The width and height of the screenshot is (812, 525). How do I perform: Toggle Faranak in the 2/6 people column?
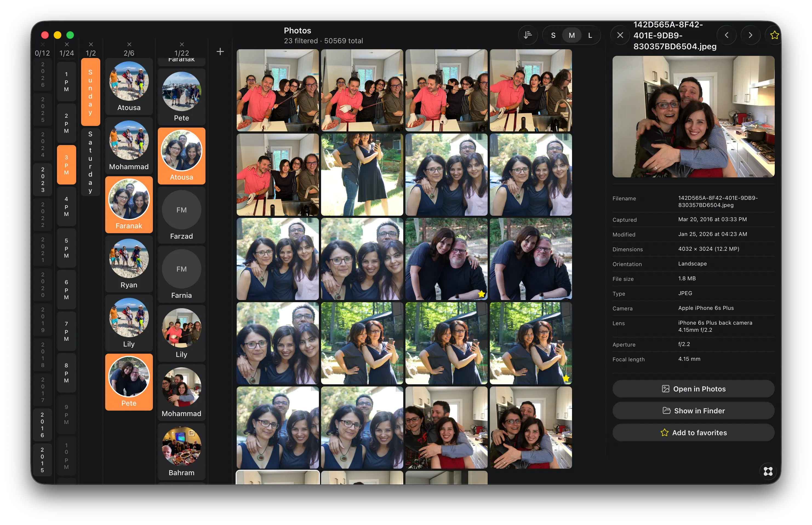(129, 205)
